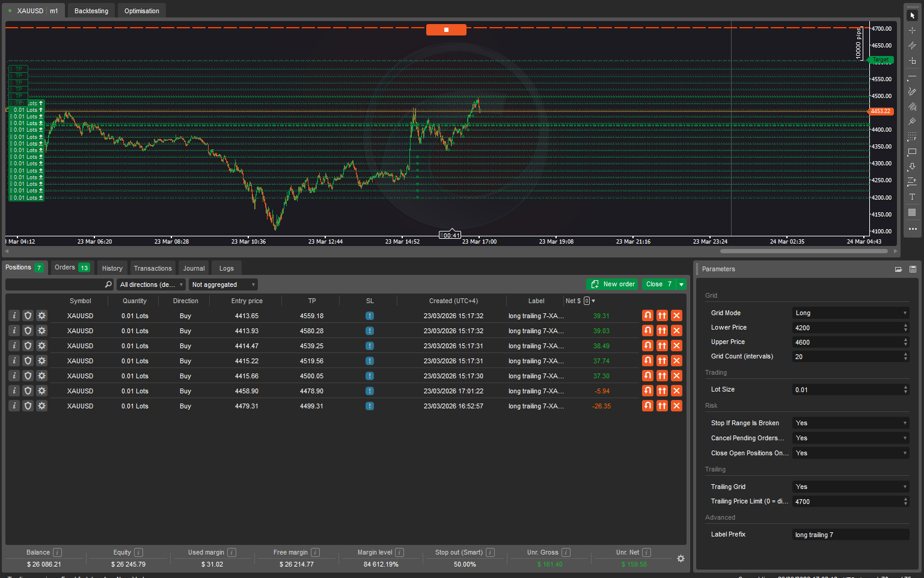Load parameters with the open-folder icon
924x578 pixels.
[898, 269]
